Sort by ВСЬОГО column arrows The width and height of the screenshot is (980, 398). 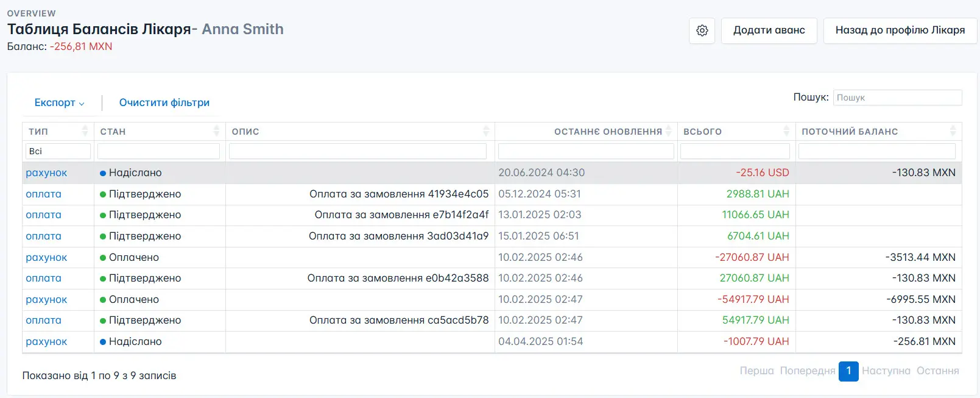click(786, 131)
